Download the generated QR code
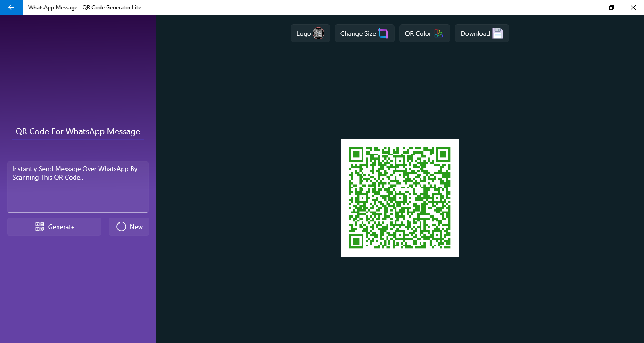The image size is (644, 343). [482, 33]
